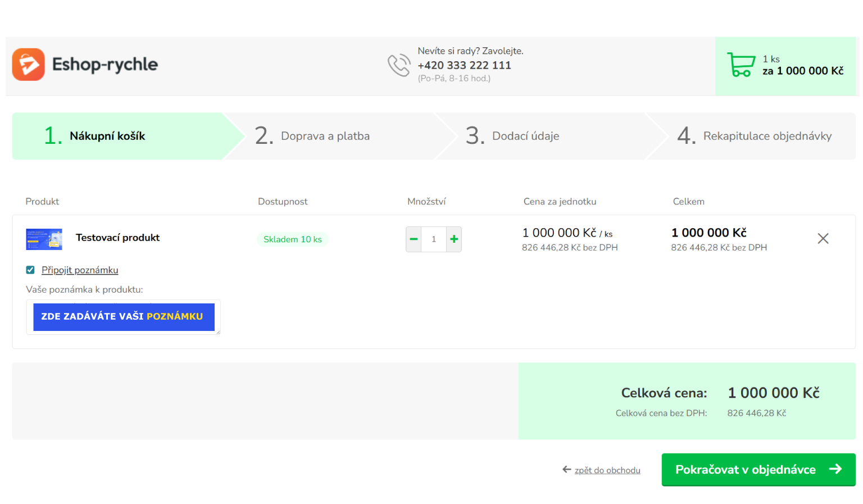
Task: Click the quantity number input field
Action: (x=434, y=239)
